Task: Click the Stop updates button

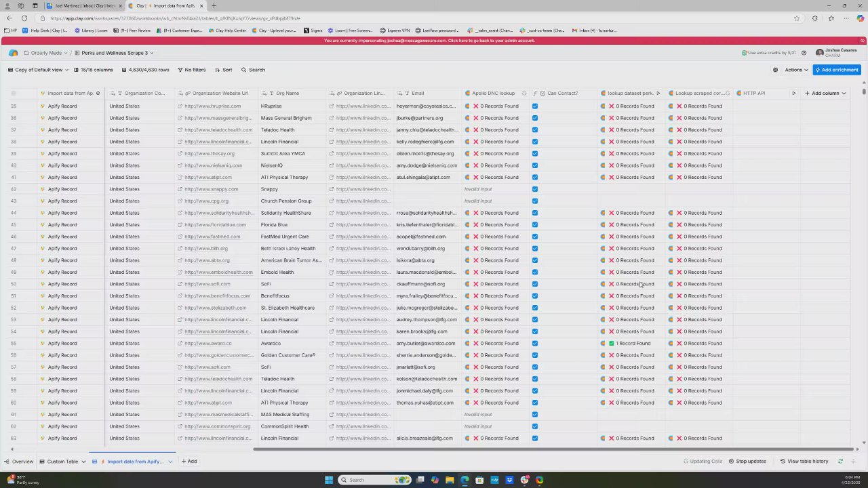Action: pos(747,462)
